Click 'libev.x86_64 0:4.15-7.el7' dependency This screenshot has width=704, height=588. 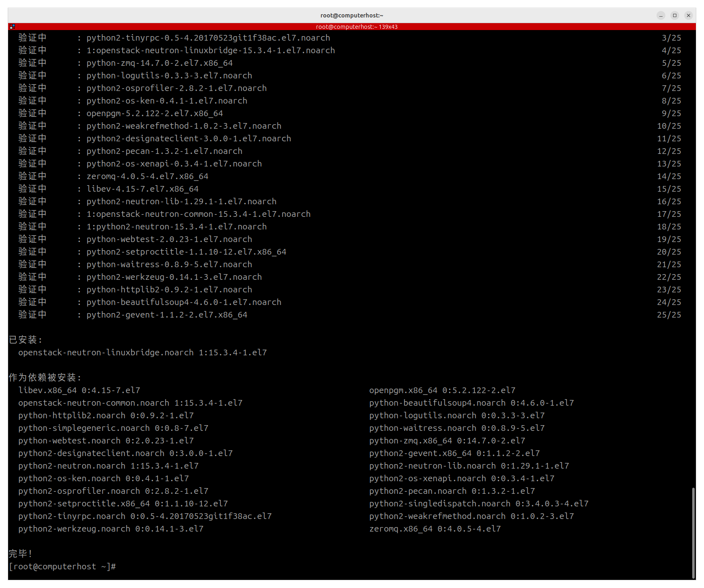(x=79, y=390)
